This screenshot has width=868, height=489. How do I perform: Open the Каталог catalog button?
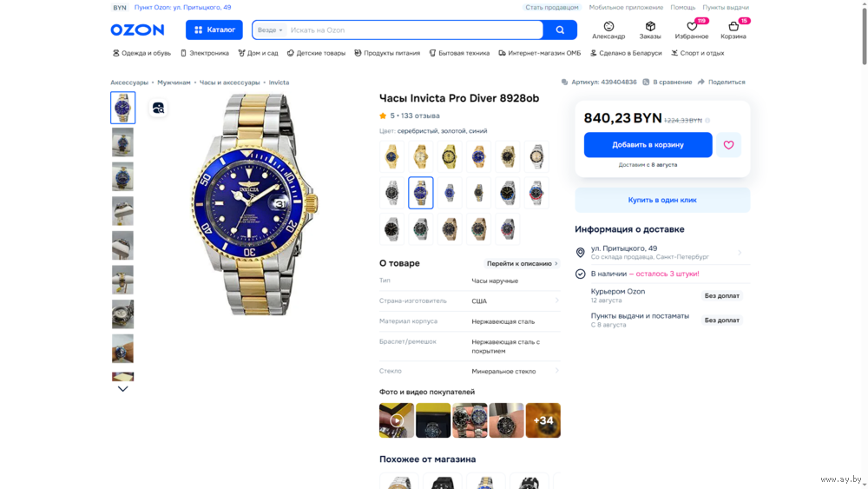click(214, 30)
